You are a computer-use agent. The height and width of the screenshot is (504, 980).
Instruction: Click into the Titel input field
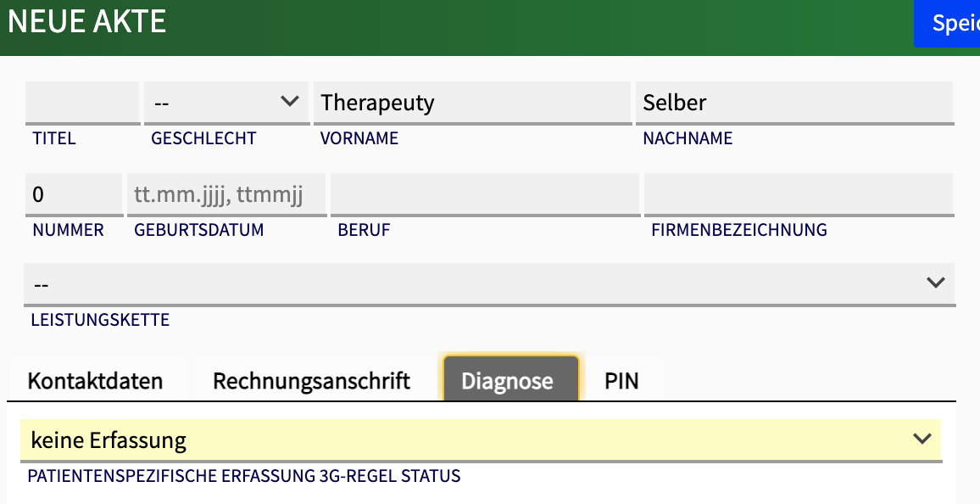click(82, 103)
